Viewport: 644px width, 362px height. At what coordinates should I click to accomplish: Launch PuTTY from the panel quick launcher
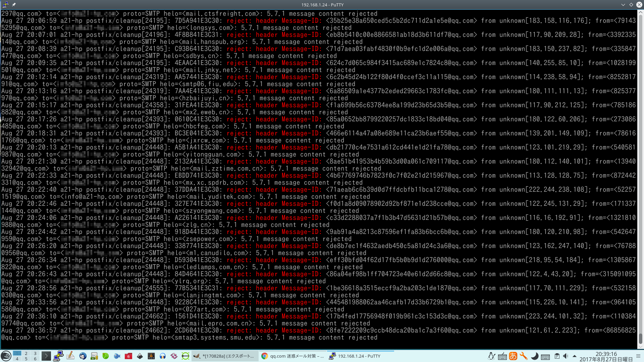coord(58,356)
